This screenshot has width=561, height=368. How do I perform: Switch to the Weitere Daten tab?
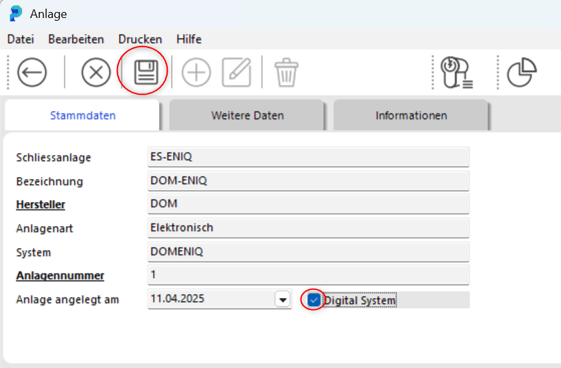click(247, 116)
